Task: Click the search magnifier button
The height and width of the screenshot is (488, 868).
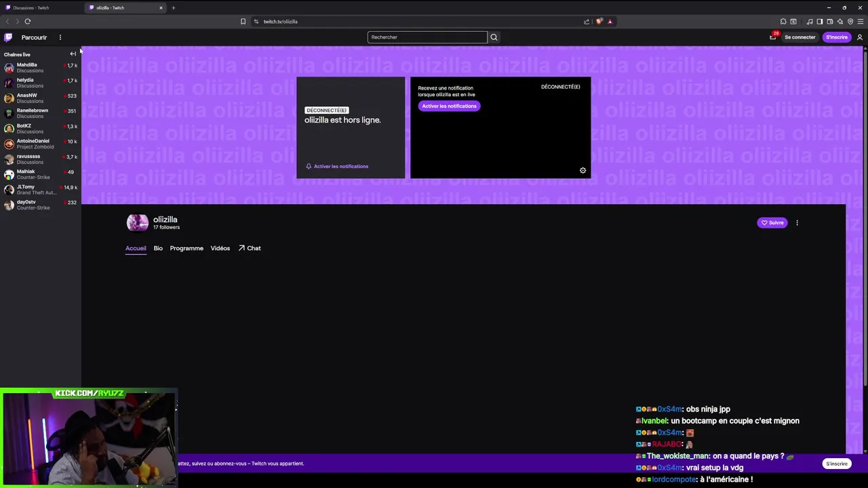Action: 494,37
